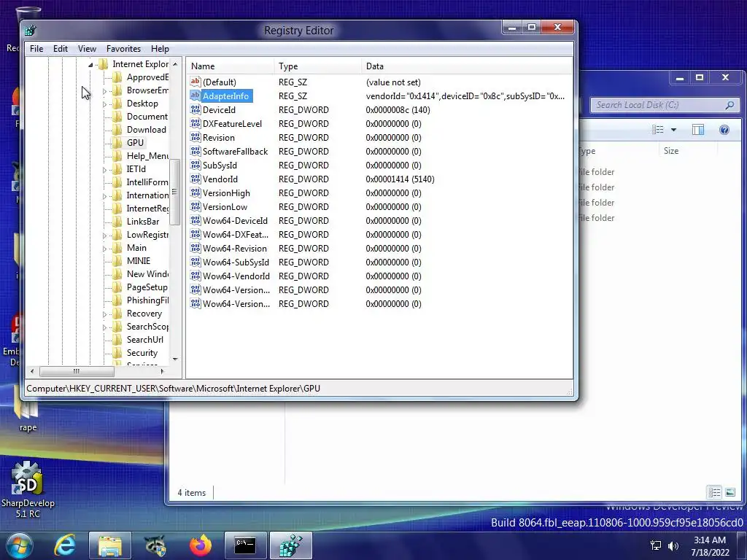This screenshot has height=560, width=747.
Task: Open the File menu
Action: pyautogui.click(x=36, y=49)
